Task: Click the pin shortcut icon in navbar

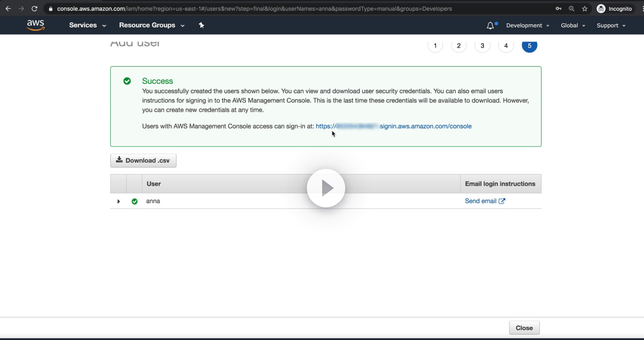Action: [201, 25]
